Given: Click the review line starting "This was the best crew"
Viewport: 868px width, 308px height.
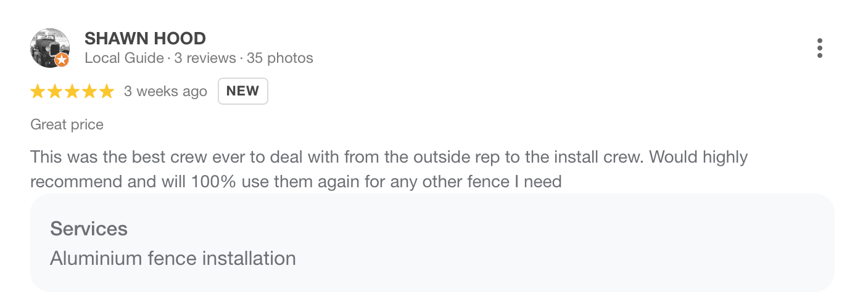Looking at the screenshot, I should tap(389, 157).
